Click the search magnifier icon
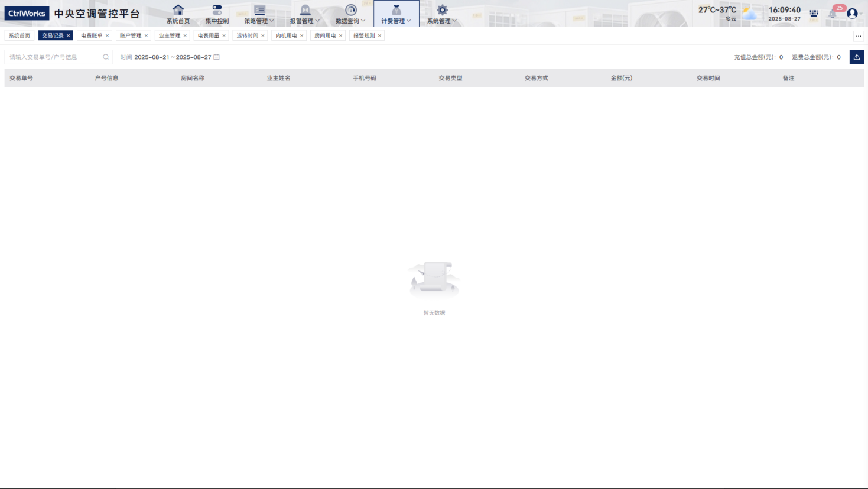The height and width of the screenshot is (489, 868). [x=106, y=57]
